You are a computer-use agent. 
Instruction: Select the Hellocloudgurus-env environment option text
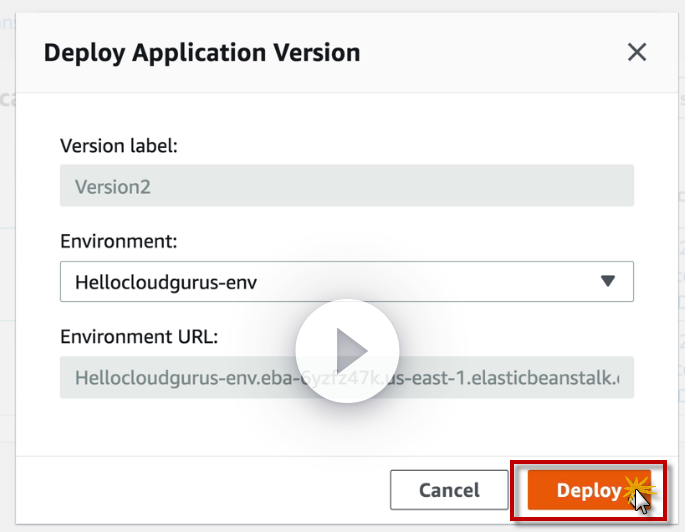click(166, 282)
